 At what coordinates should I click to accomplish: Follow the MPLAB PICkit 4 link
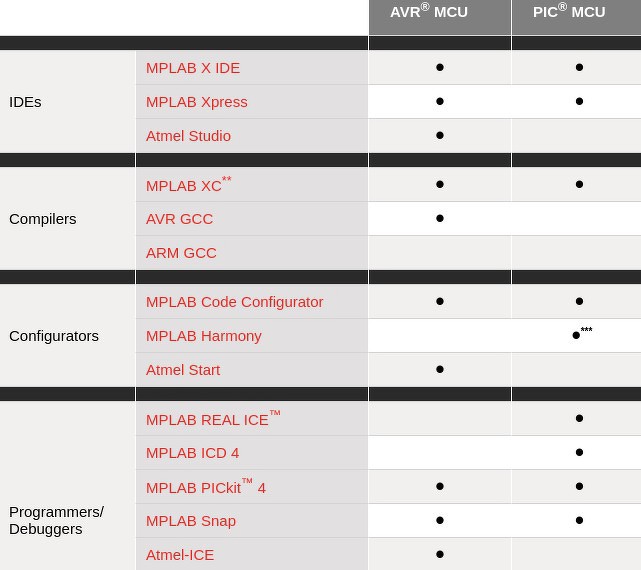[206, 487]
